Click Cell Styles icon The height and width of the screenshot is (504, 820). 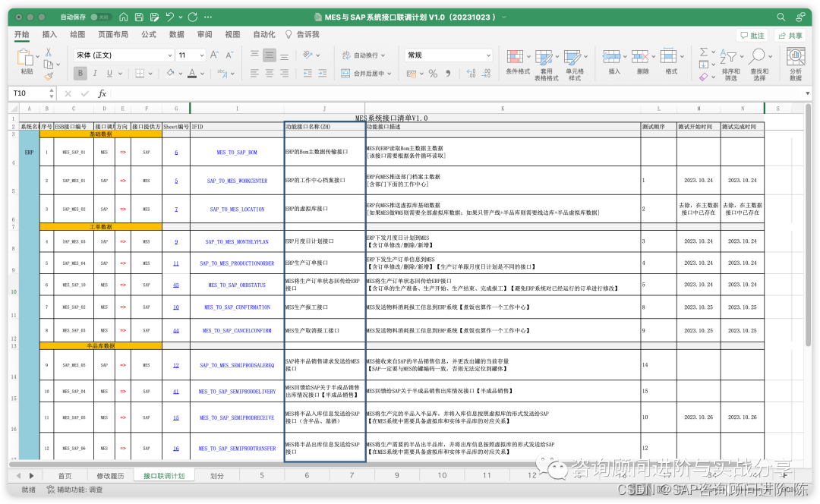click(x=572, y=57)
